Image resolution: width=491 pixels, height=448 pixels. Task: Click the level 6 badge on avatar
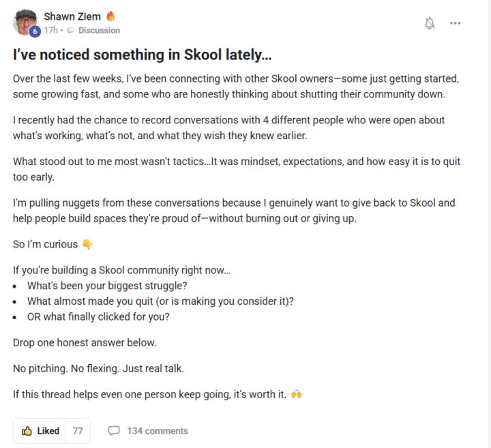tap(35, 31)
